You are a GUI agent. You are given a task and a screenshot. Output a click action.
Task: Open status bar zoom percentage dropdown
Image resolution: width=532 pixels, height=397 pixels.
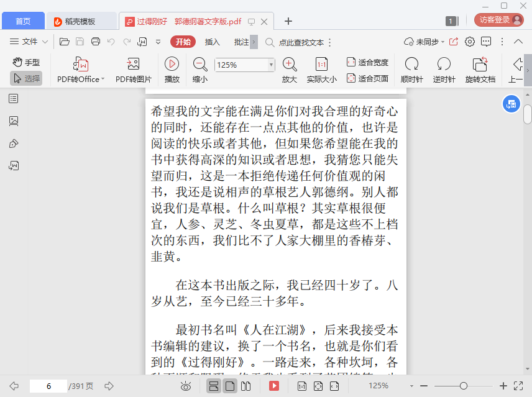coord(411,386)
